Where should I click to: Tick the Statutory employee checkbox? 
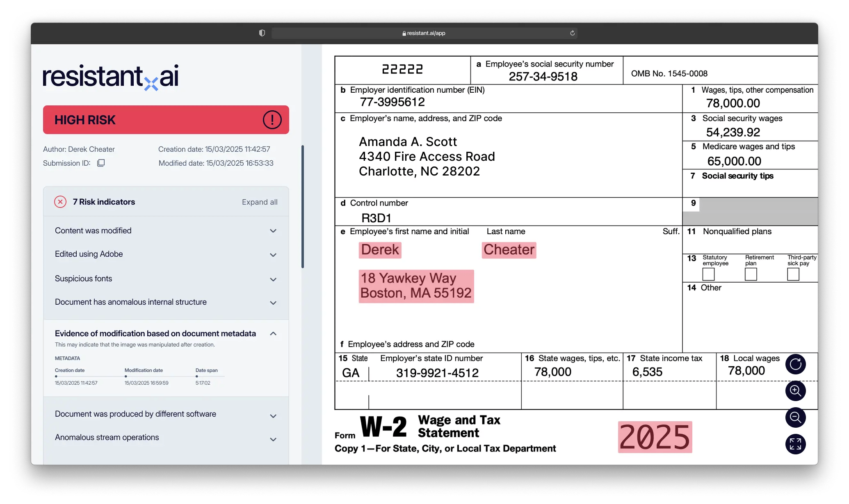click(x=708, y=274)
